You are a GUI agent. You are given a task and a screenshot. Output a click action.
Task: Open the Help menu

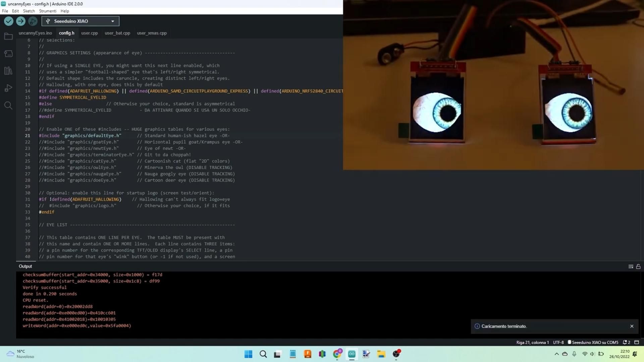tap(65, 11)
